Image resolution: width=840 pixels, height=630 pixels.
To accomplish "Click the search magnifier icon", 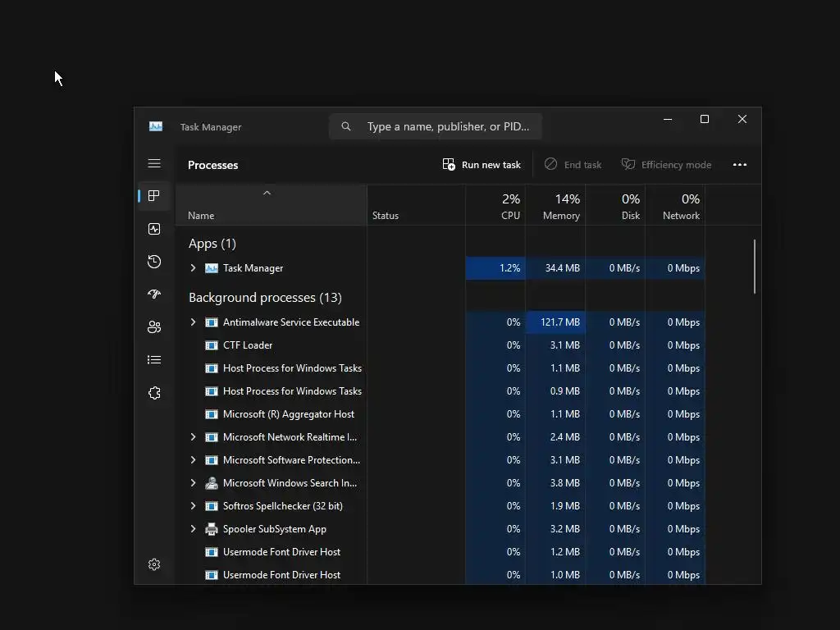I will [x=346, y=126].
